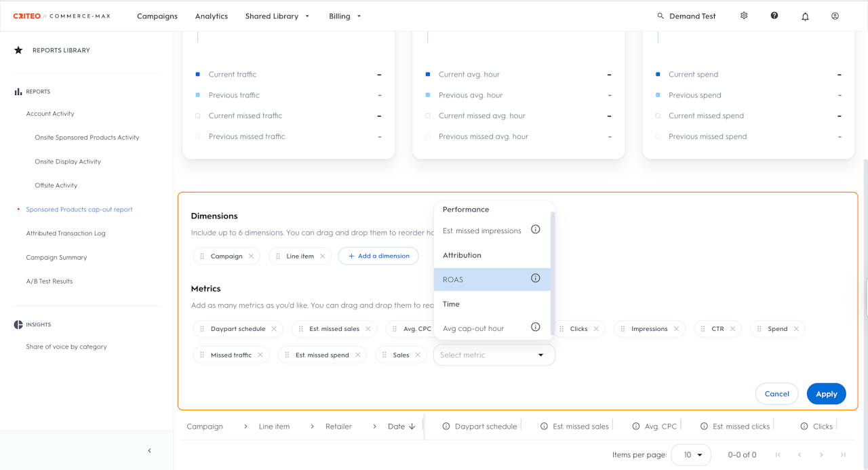868x470 pixels.
Task: Go to the Analytics tab
Action: pyautogui.click(x=211, y=16)
